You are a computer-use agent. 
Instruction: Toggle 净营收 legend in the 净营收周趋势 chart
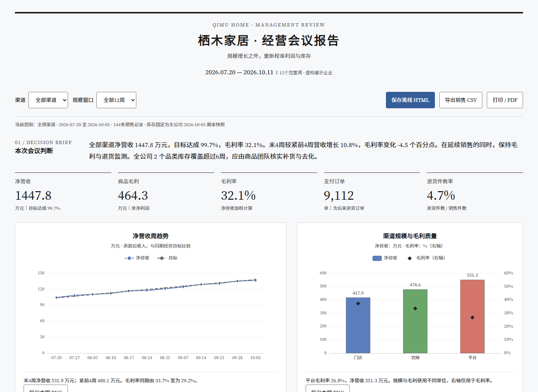click(137, 258)
